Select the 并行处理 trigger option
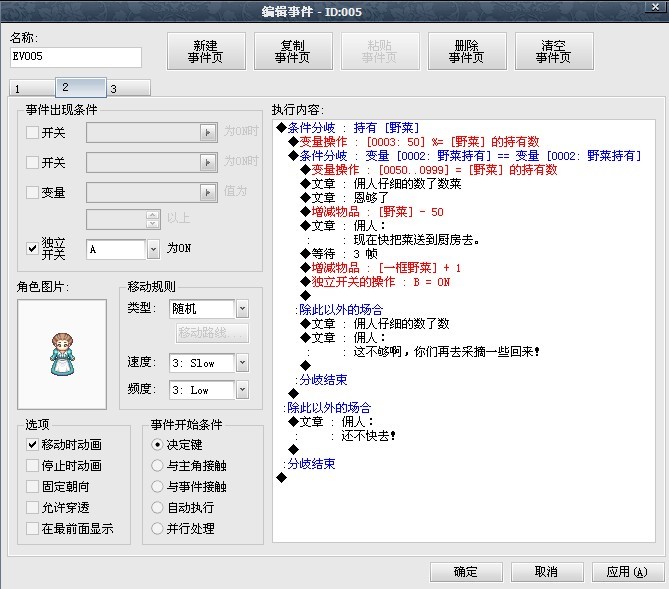The height and width of the screenshot is (589, 669). coord(157,528)
